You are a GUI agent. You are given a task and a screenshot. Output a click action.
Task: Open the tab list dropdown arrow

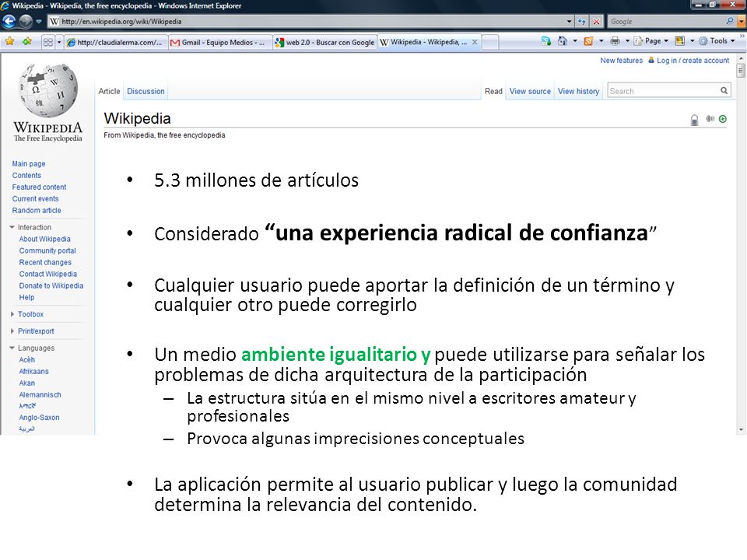tap(59, 42)
